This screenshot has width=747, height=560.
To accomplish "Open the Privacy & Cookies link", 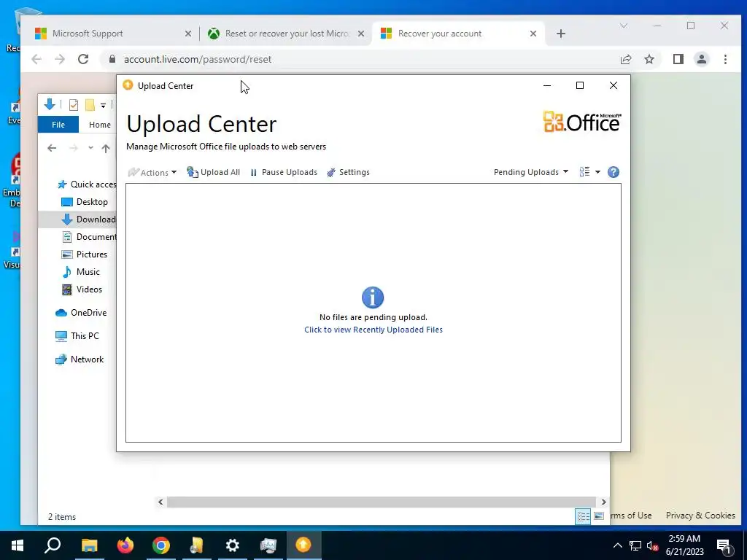I will pyautogui.click(x=700, y=516).
